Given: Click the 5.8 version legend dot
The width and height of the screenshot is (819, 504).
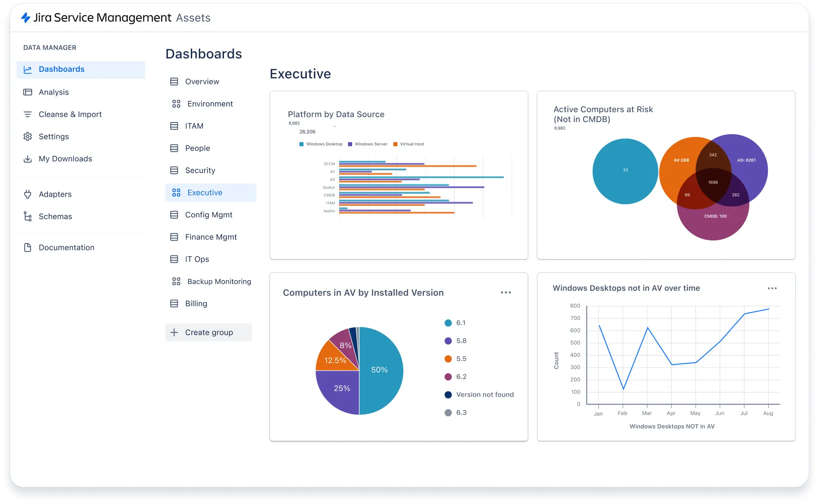Looking at the screenshot, I should (x=448, y=341).
